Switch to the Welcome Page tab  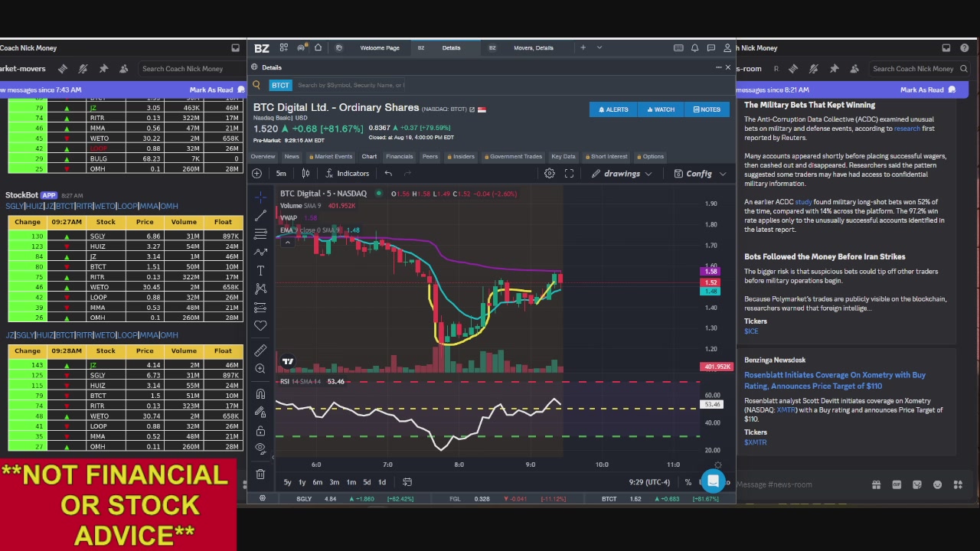380,47
